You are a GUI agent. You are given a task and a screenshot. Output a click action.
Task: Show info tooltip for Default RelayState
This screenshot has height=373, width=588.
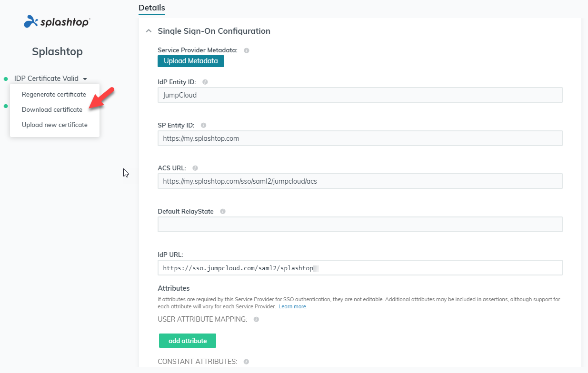[223, 211]
